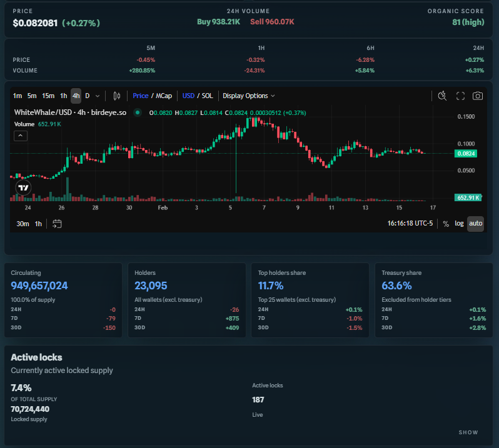Click SHOW in Active locks panel
This screenshot has height=448, width=499.
coord(468,432)
